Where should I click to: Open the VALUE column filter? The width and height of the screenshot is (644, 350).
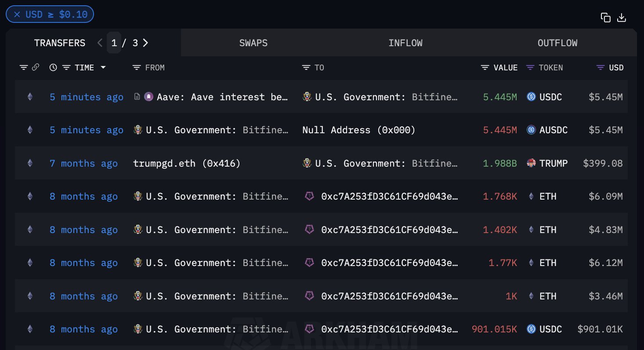(x=485, y=68)
